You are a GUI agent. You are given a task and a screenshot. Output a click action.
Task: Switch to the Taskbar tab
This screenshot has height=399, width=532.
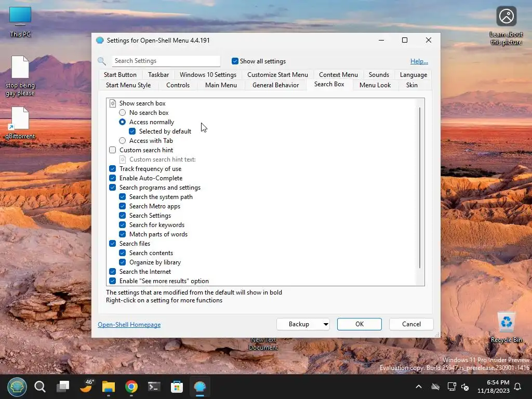click(x=158, y=75)
